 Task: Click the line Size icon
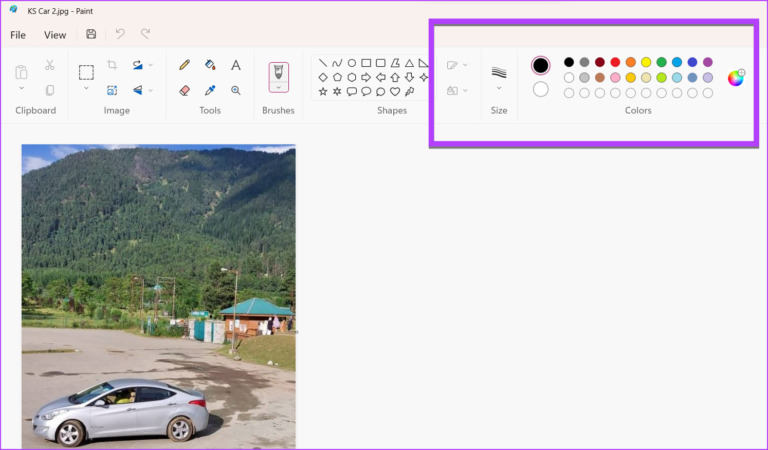[x=499, y=72]
